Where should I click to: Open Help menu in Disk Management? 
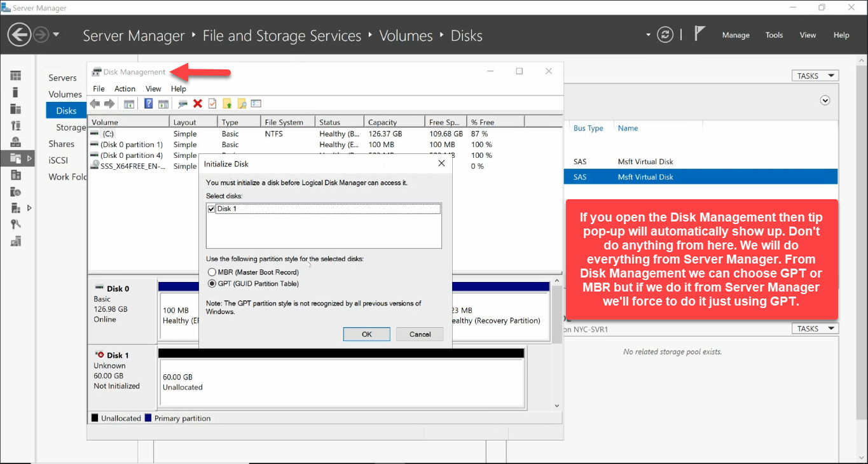click(179, 89)
